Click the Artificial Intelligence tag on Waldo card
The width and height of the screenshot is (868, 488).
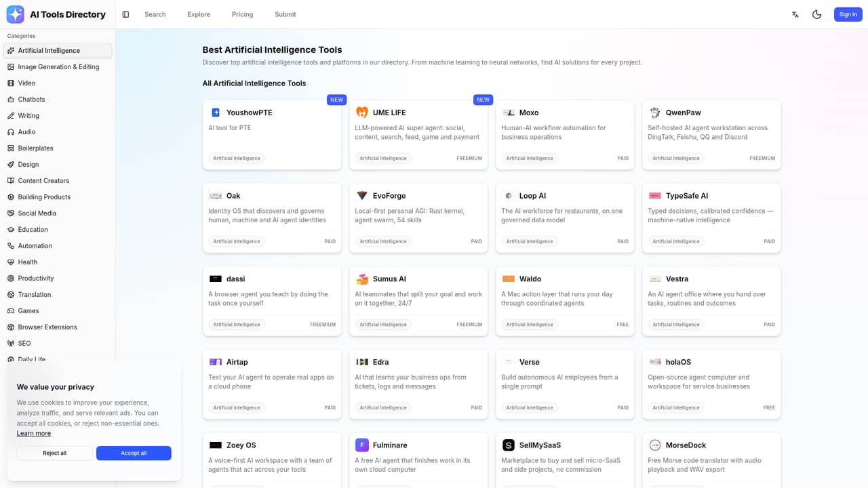530,325
